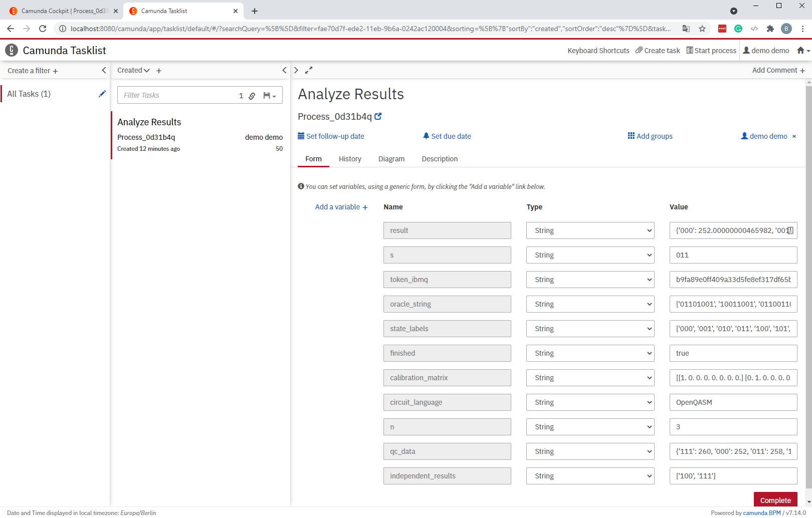Image resolution: width=812 pixels, height=518 pixels.
Task: Add a sorting criterion with plus icon
Action: pos(159,71)
